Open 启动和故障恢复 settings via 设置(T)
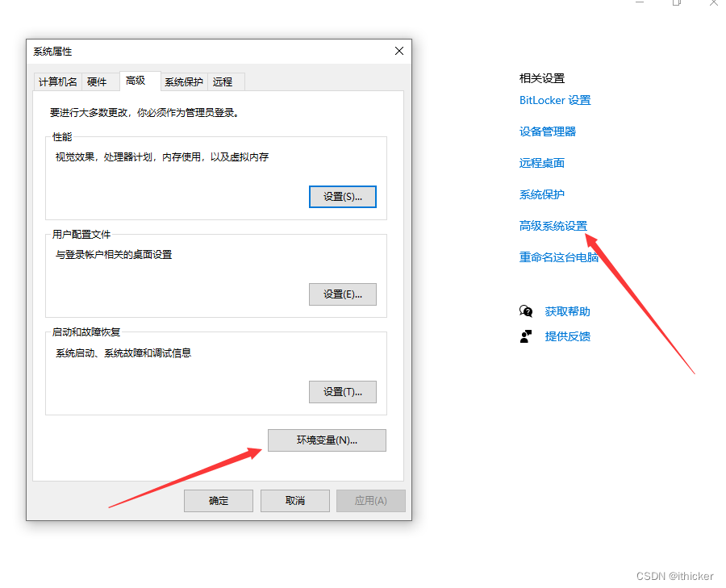The height and width of the screenshot is (588, 726). [342, 391]
